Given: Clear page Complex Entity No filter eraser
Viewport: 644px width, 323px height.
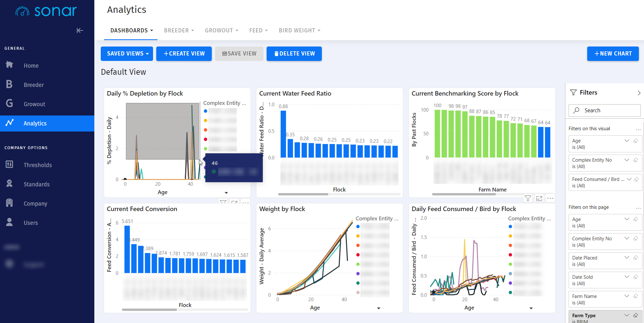Looking at the screenshot, I should click(635, 238).
